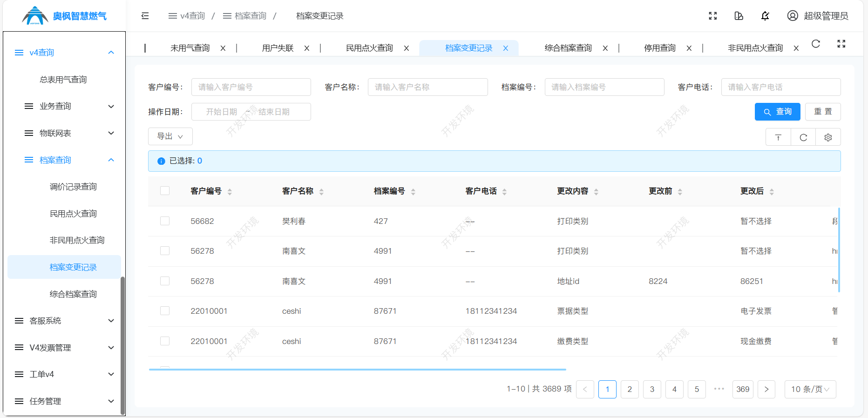Close the 非民用点火查询 tab
Image resolution: width=868 pixels, height=418 pixels.
click(796, 48)
